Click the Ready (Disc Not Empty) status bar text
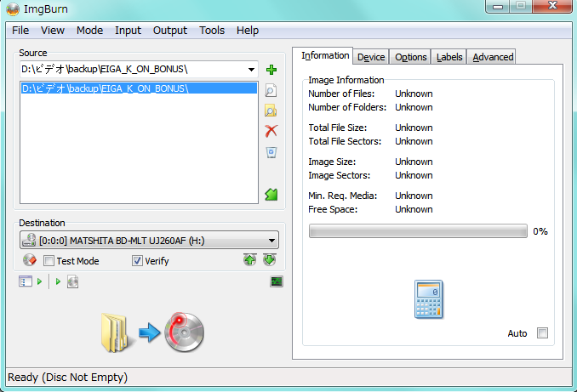 tap(68, 378)
